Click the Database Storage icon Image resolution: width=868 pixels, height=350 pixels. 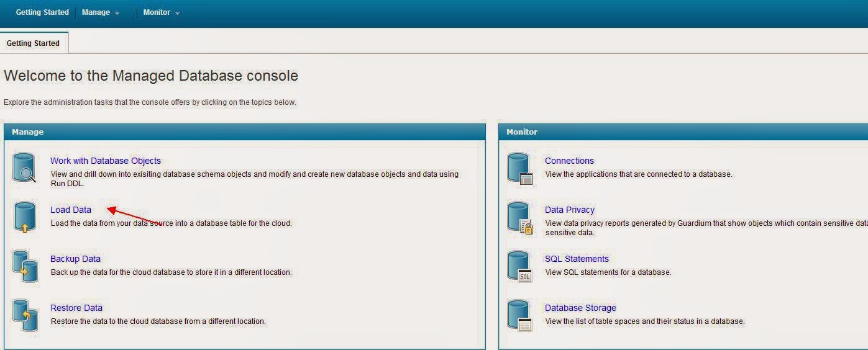(520, 316)
